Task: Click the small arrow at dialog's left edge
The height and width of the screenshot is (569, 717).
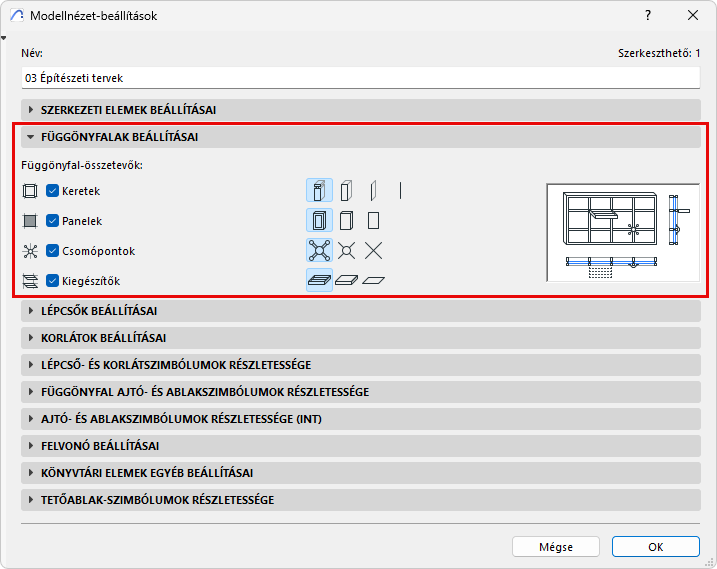Action: [4, 38]
